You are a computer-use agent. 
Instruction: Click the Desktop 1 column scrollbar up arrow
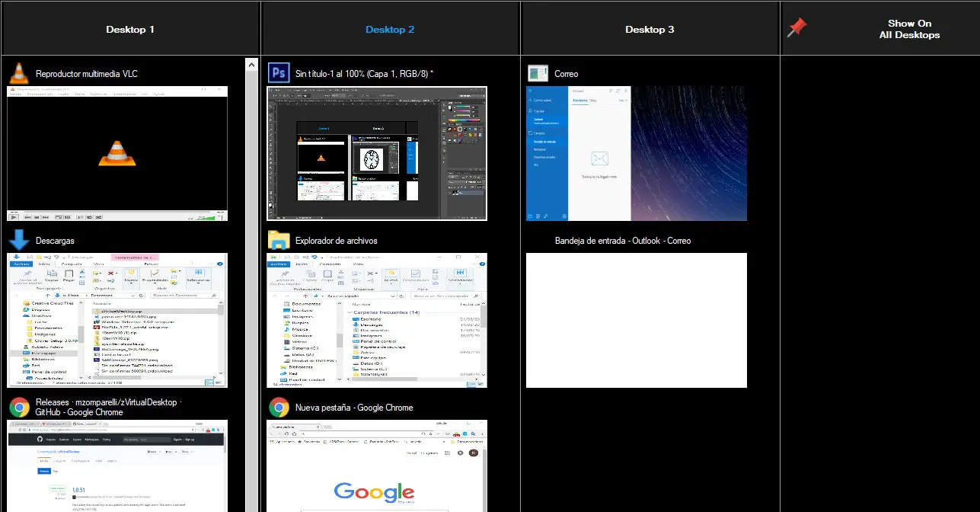coord(252,65)
